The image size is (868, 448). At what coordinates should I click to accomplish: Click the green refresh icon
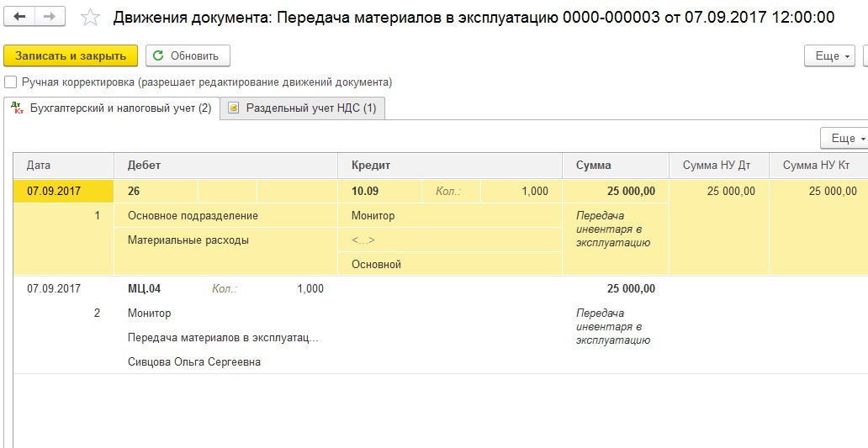pos(158,56)
